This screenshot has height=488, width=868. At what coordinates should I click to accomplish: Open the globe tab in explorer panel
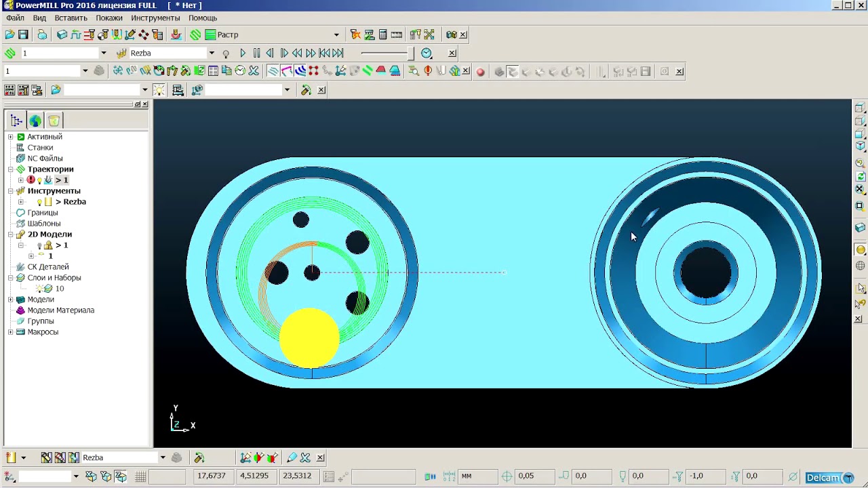point(35,121)
